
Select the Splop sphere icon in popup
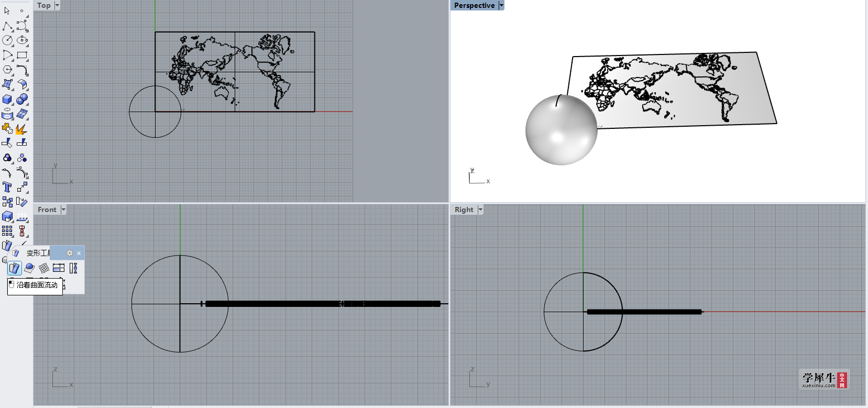[x=29, y=268]
